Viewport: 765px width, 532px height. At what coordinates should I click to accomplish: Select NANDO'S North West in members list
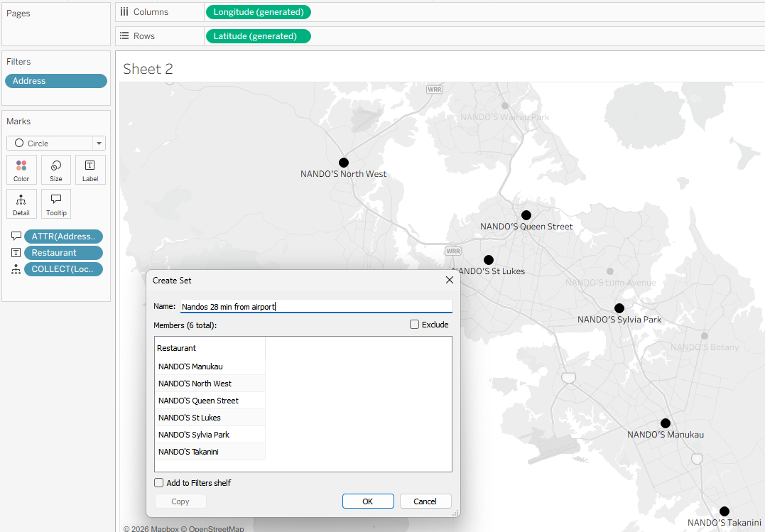pyautogui.click(x=210, y=384)
